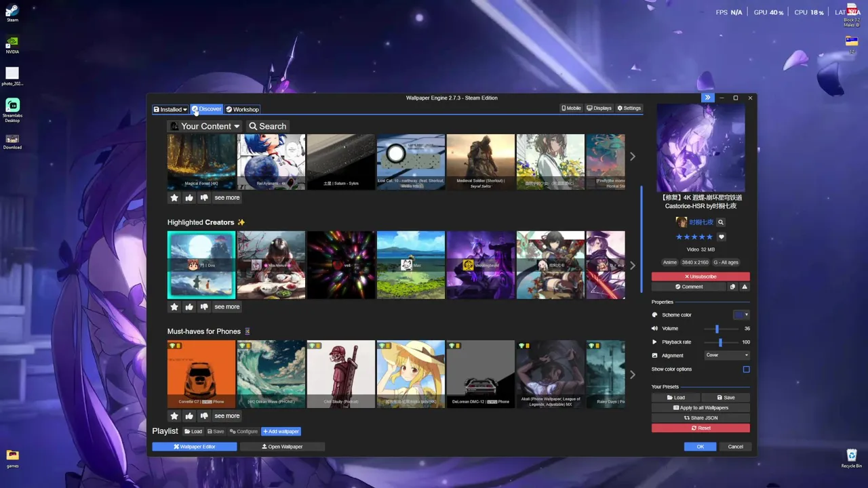Reset wallpaper properties
Screen dimensions: 868x488
(x=701, y=428)
